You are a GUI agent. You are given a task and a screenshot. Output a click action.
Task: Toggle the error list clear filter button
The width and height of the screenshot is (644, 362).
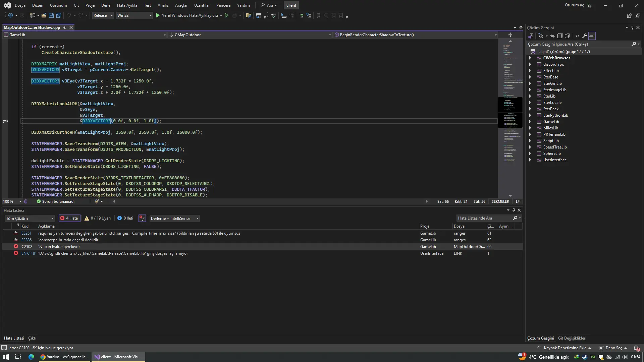tap(142, 218)
